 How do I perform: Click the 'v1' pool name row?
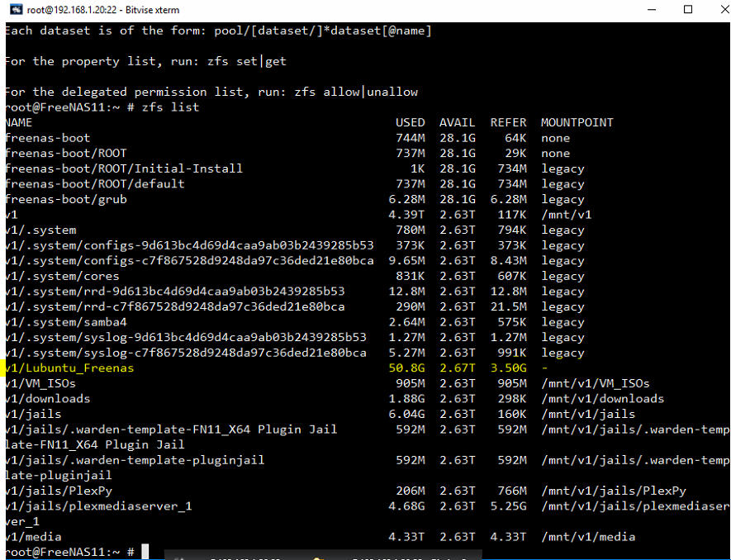pos(12,215)
